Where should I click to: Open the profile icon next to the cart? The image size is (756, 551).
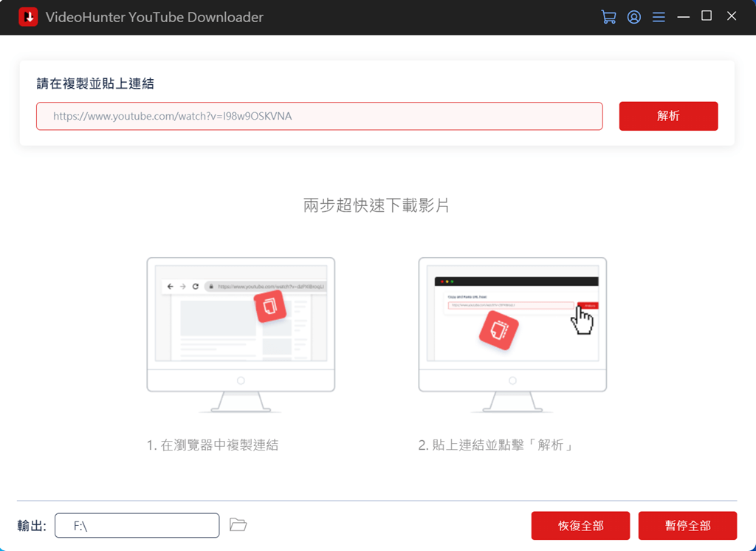tap(633, 16)
